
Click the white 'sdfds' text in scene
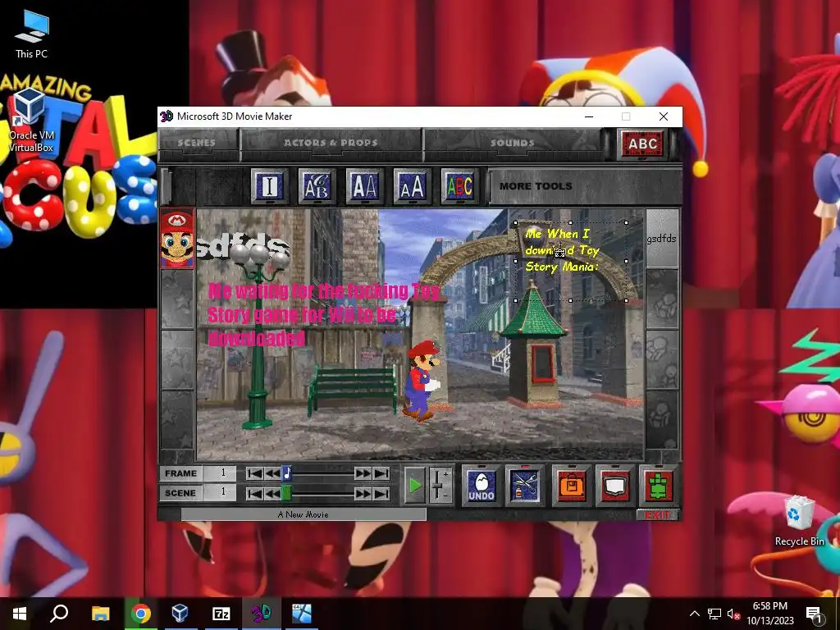244,245
